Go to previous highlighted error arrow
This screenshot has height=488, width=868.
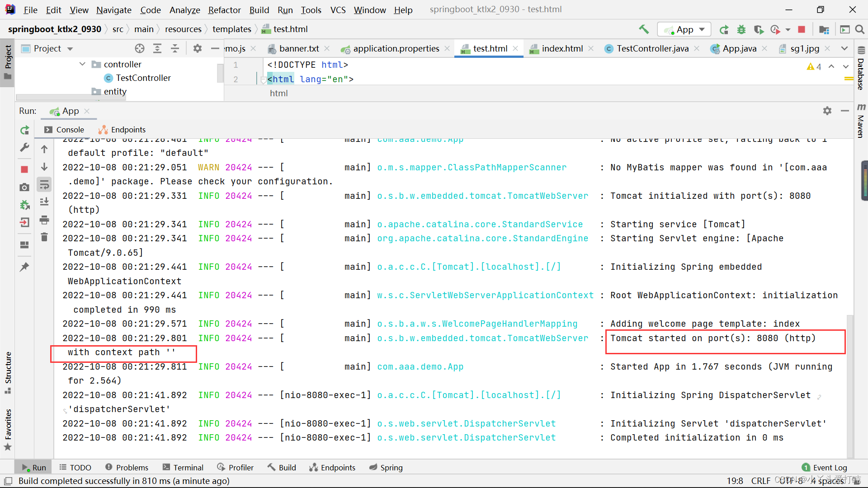(831, 66)
